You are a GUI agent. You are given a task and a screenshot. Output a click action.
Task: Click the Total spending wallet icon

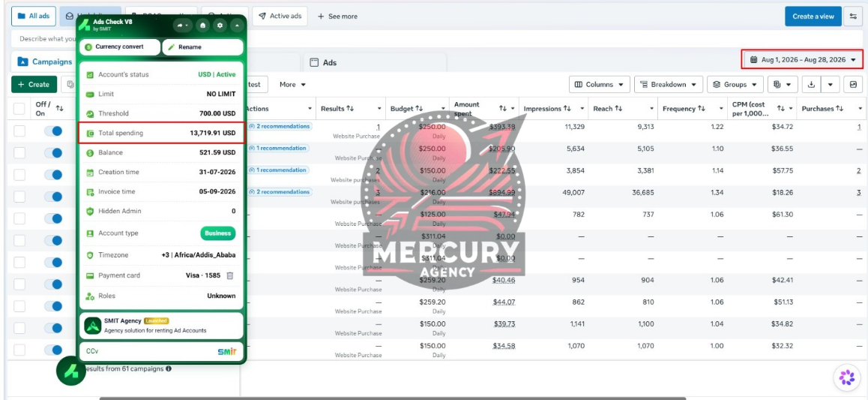(x=90, y=133)
